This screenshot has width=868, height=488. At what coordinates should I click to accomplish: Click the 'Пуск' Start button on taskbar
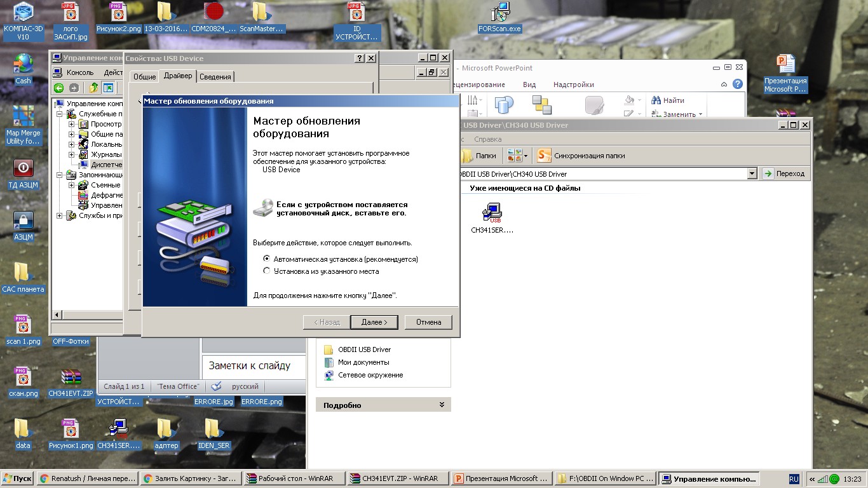(x=17, y=478)
